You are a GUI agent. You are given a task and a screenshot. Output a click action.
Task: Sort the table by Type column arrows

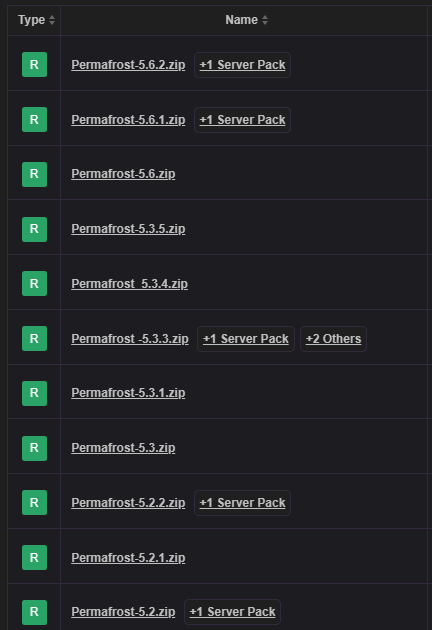click(x=52, y=20)
